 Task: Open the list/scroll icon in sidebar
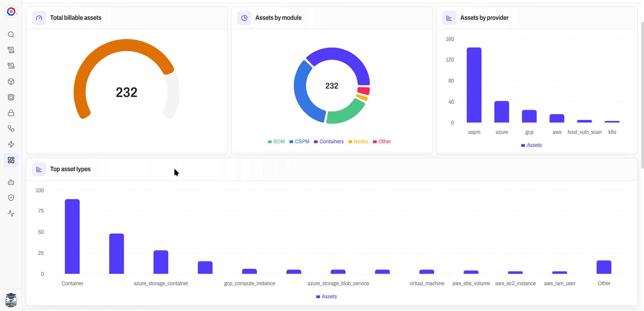11,50
